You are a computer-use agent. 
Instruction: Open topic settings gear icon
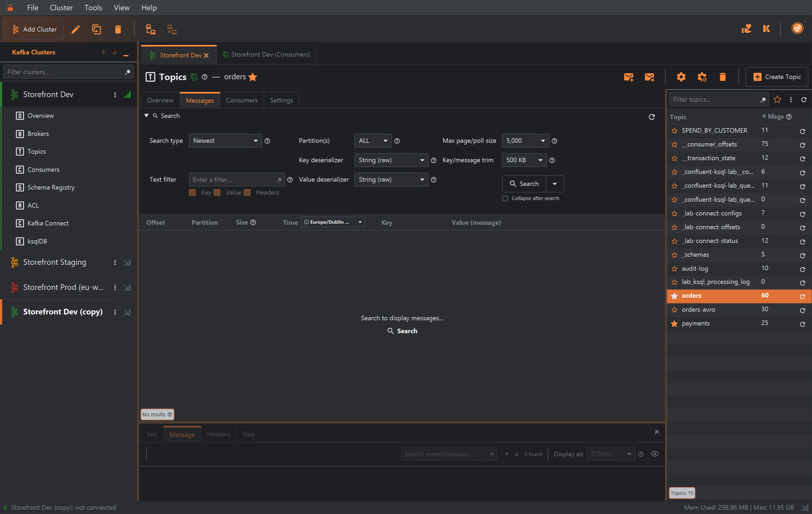coord(681,77)
